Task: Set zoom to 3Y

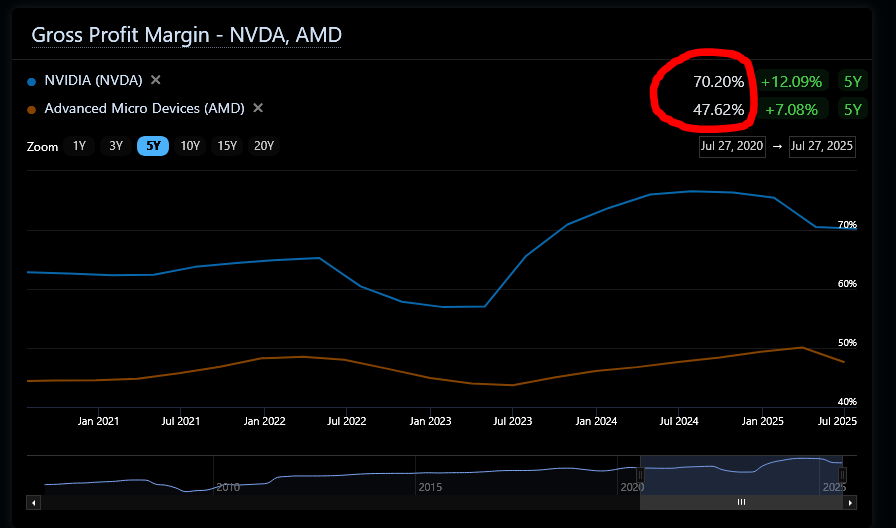Action: tap(116, 146)
